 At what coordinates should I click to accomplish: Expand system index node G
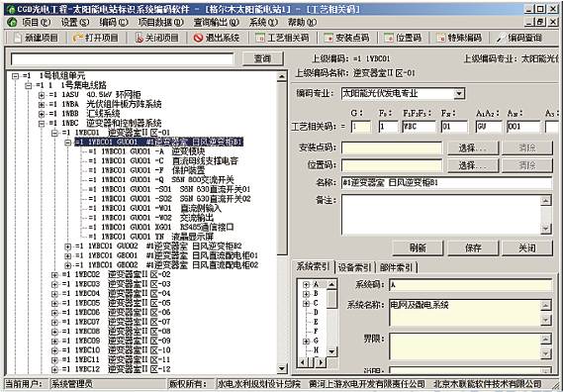coord(306,341)
